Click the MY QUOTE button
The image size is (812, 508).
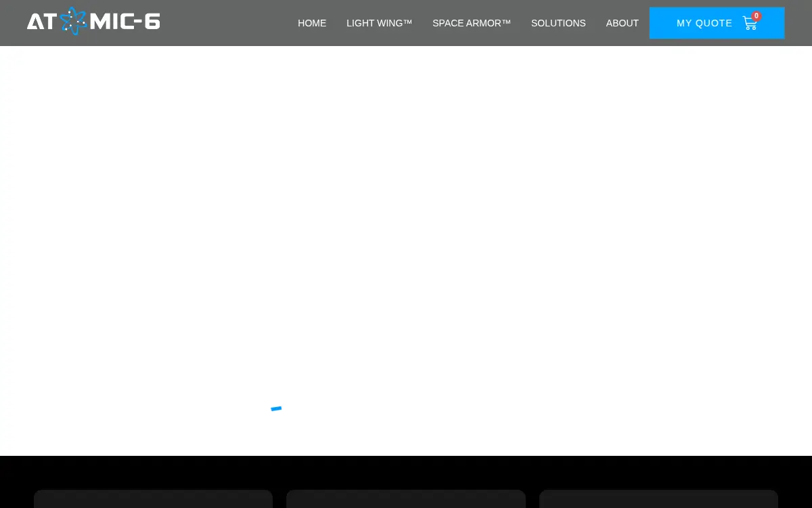tap(717, 23)
